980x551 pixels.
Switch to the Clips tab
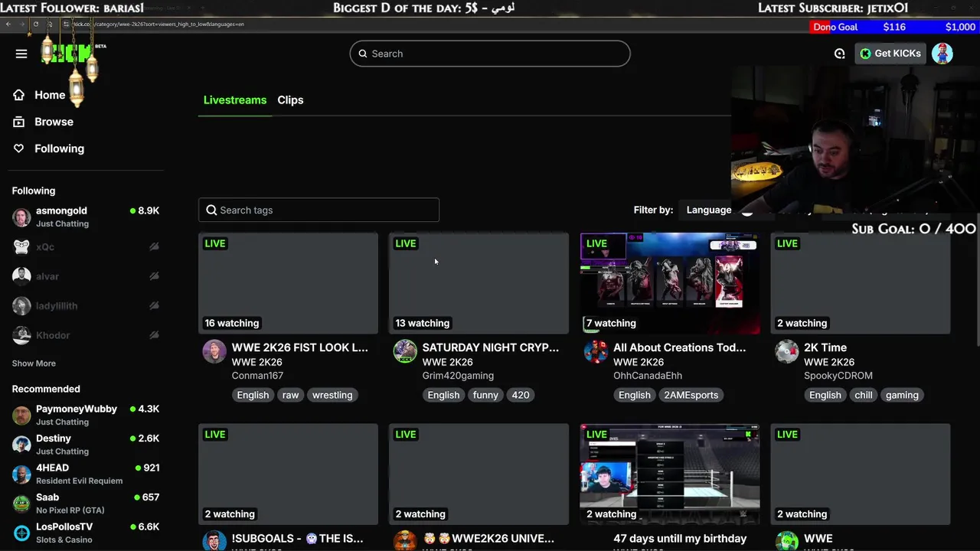[x=290, y=100]
